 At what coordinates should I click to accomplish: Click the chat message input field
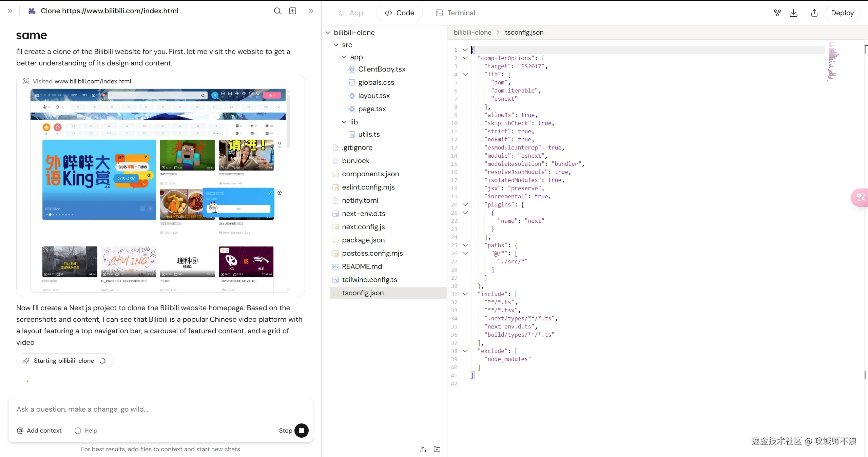(x=159, y=409)
